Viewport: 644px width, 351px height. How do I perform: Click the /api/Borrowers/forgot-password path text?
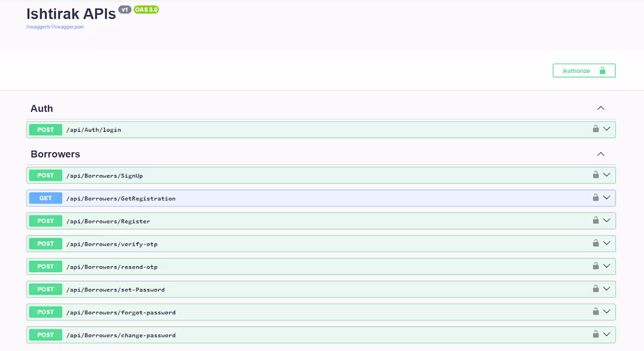coord(121,312)
